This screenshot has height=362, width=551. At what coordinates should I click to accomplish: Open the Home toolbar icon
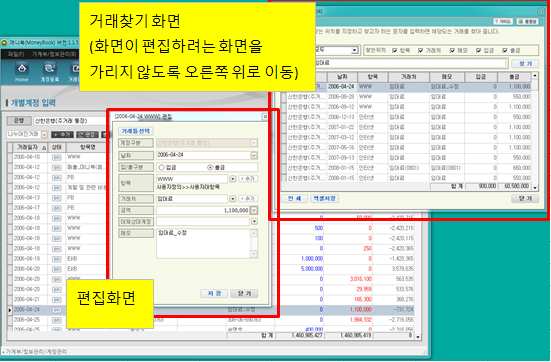pos(21,71)
